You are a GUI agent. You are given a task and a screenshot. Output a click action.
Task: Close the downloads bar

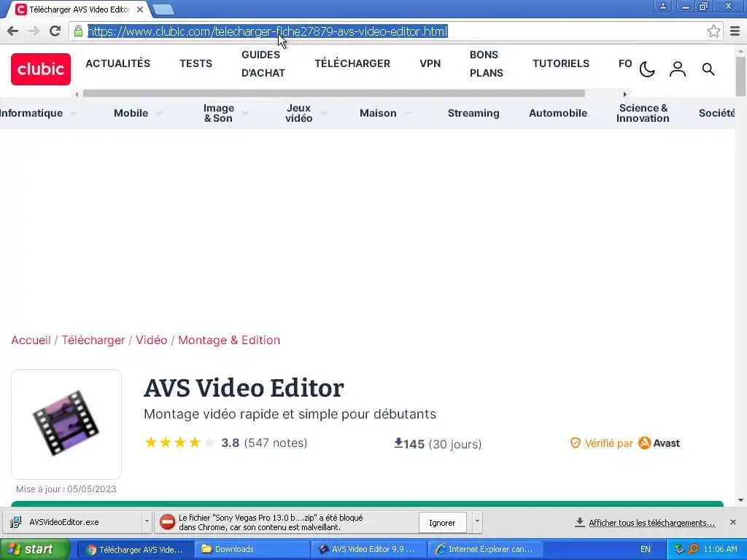tap(733, 522)
